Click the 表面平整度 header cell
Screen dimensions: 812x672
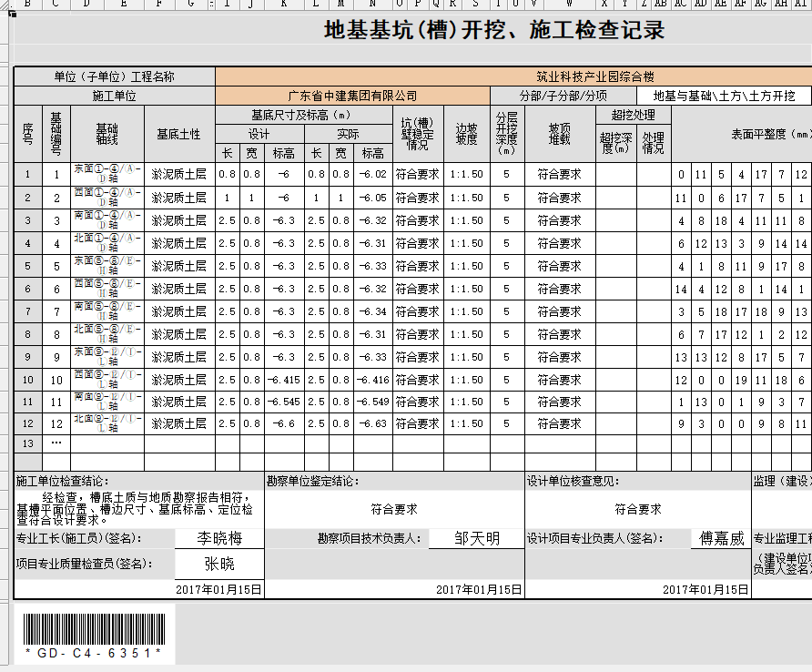pyautogui.click(x=742, y=134)
